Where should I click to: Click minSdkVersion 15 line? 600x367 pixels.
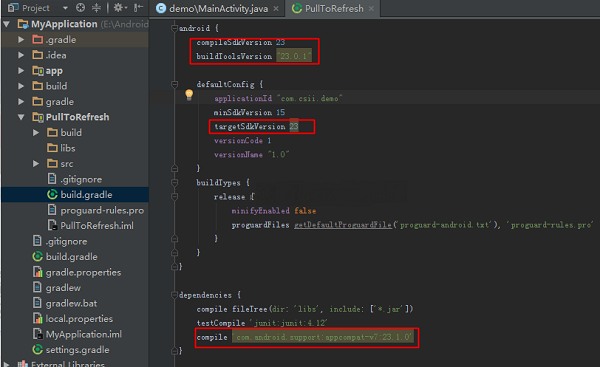click(249, 113)
